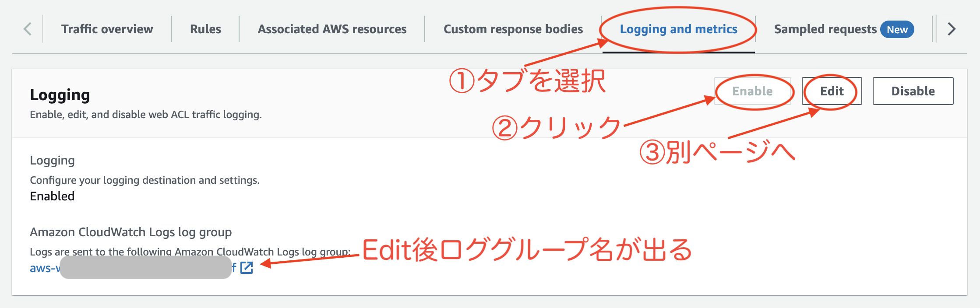Click the bold Logging section heading

(x=60, y=95)
